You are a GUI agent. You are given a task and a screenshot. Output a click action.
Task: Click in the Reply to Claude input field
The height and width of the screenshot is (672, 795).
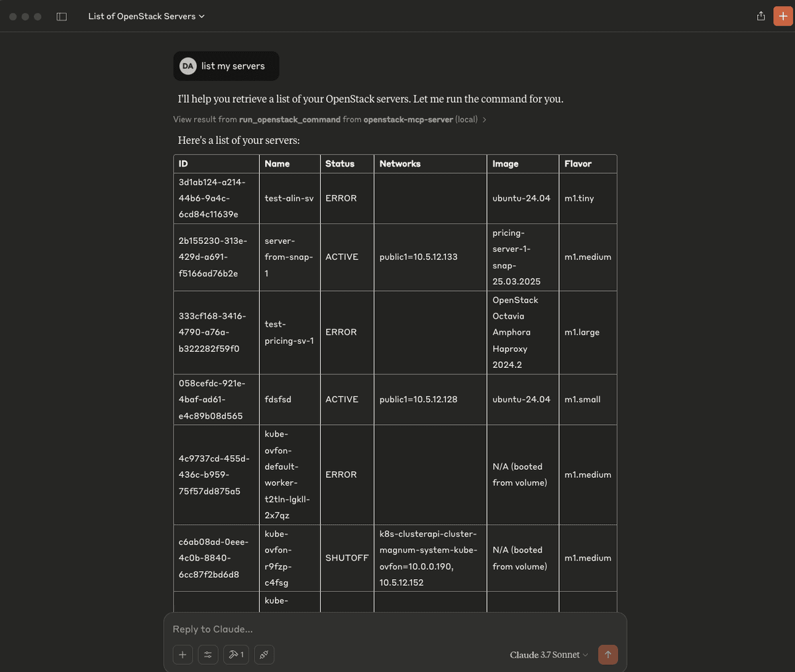point(395,629)
